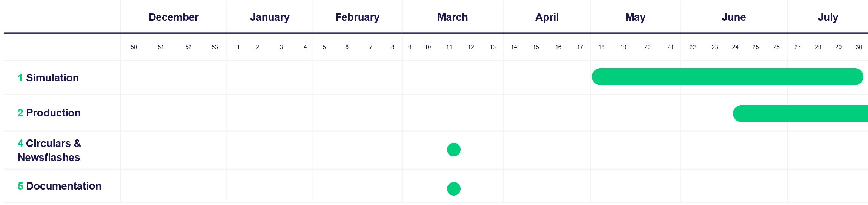
Task: Click the February month header
Action: (x=357, y=17)
